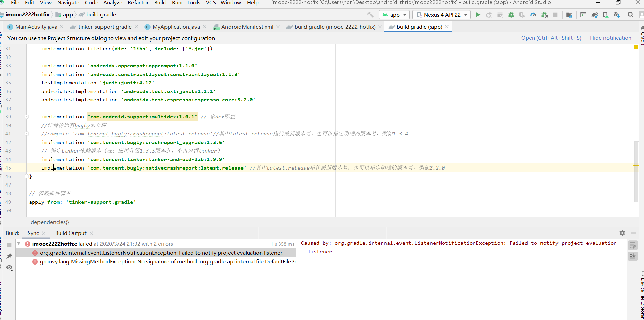
Task: Click Open (Ctrl+Alt+Shift+S) link
Action: tap(551, 38)
